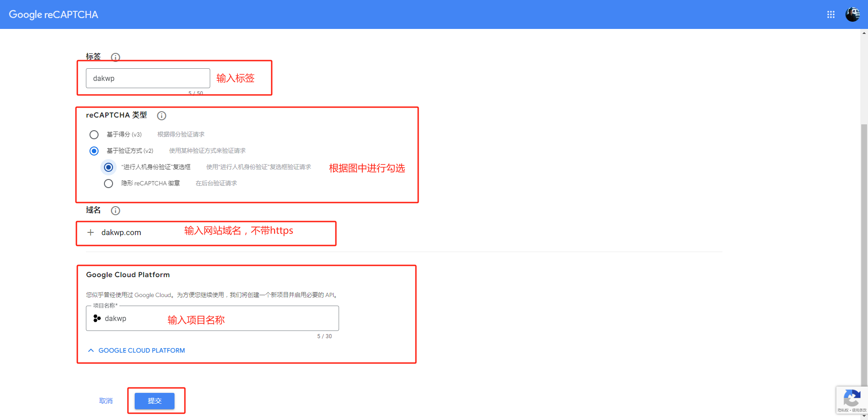The image size is (868, 420).
Task: Click the dakwp.com domain entry field
Action: click(121, 232)
